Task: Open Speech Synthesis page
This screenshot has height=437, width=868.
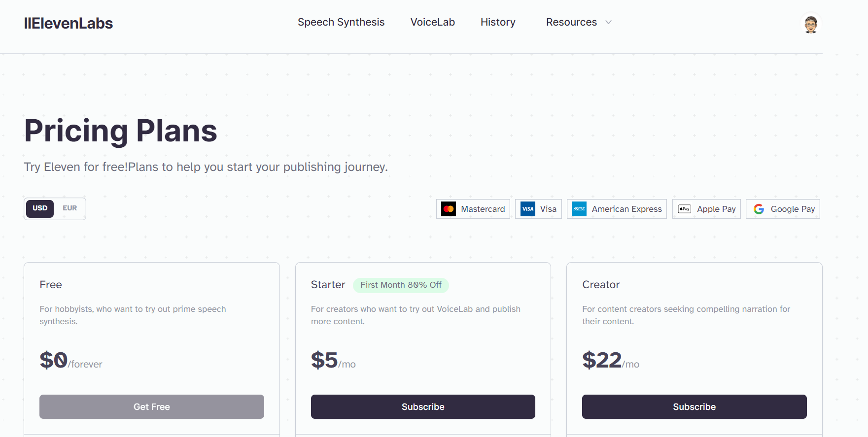Action: point(341,22)
